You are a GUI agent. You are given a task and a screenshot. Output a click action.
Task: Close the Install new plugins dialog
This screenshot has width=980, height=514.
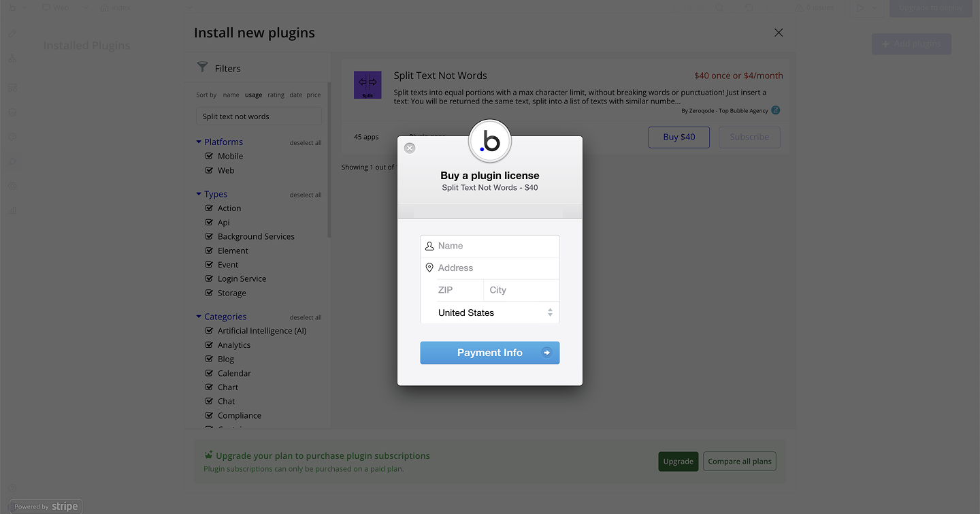point(779,33)
